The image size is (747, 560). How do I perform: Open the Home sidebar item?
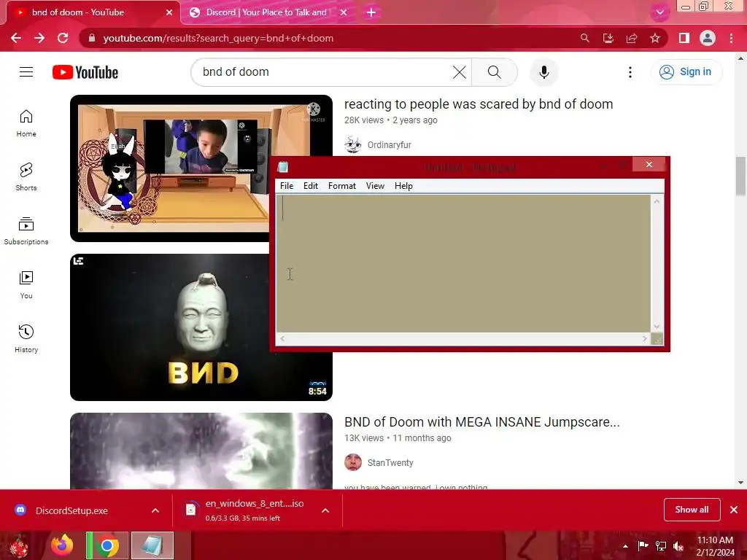coord(26,124)
